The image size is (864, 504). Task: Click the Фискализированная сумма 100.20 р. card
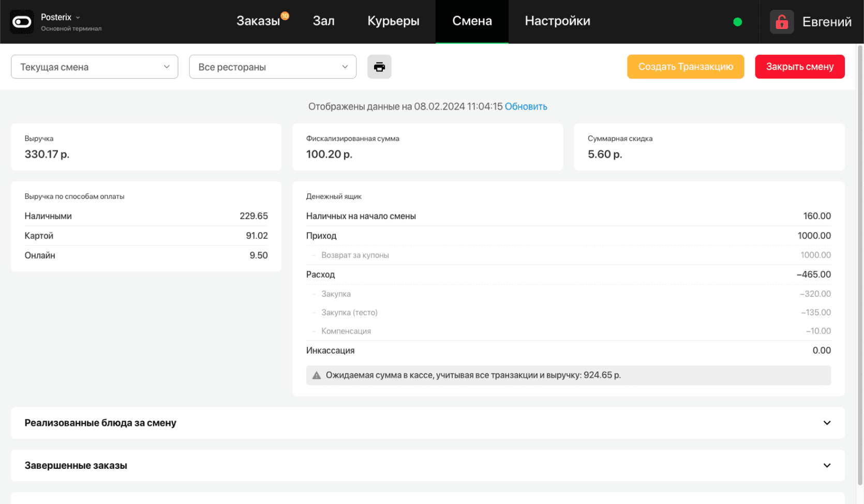[x=428, y=147]
